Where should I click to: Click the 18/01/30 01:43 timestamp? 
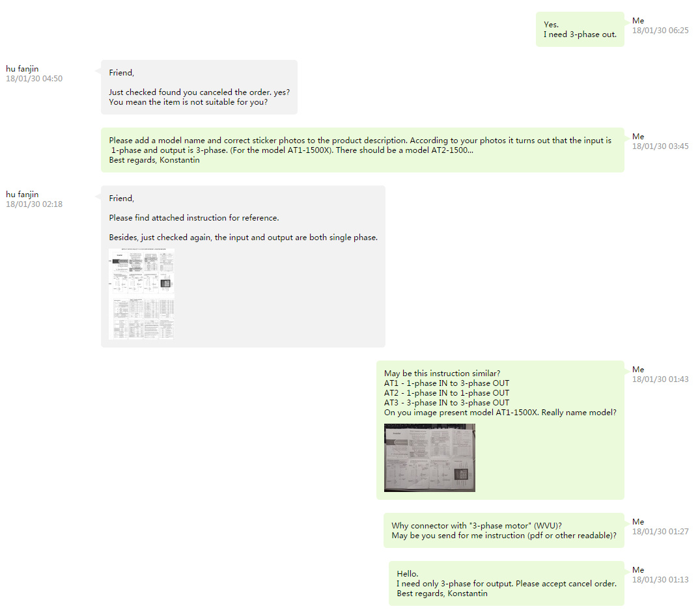(x=660, y=379)
